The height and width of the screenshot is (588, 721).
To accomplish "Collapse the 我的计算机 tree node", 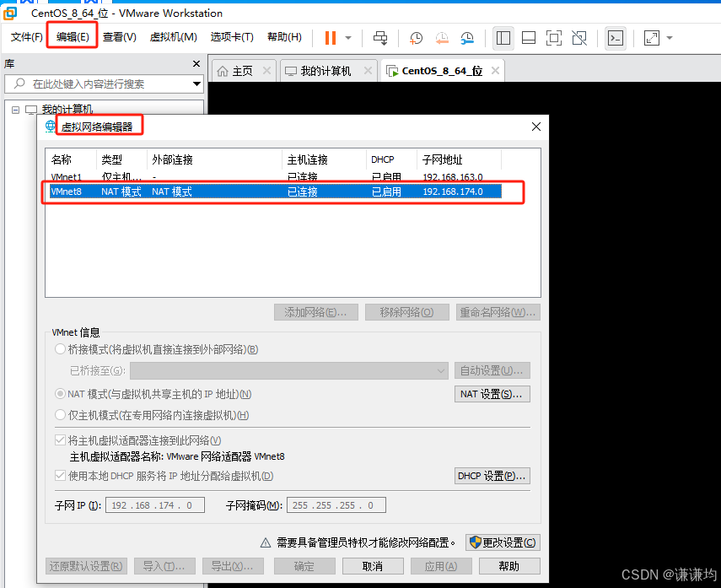I will click(15, 110).
